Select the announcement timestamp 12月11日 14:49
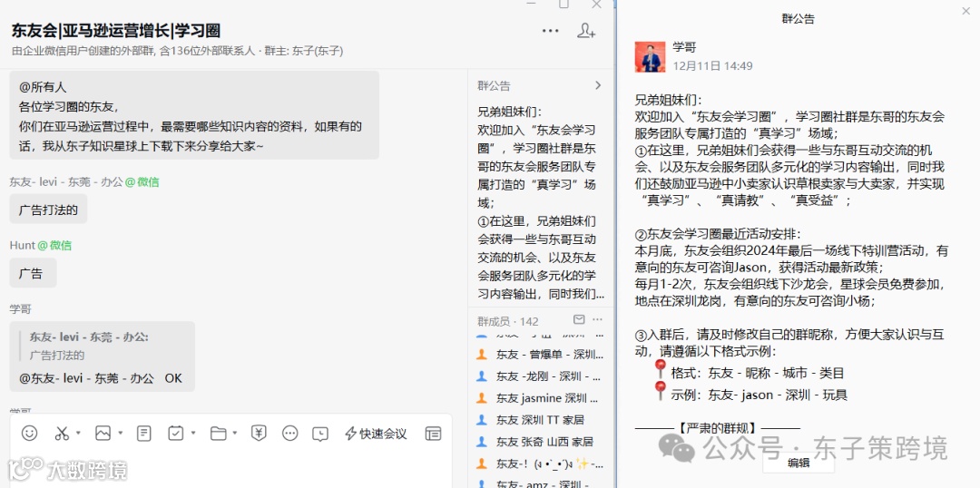 pos(712,66)
